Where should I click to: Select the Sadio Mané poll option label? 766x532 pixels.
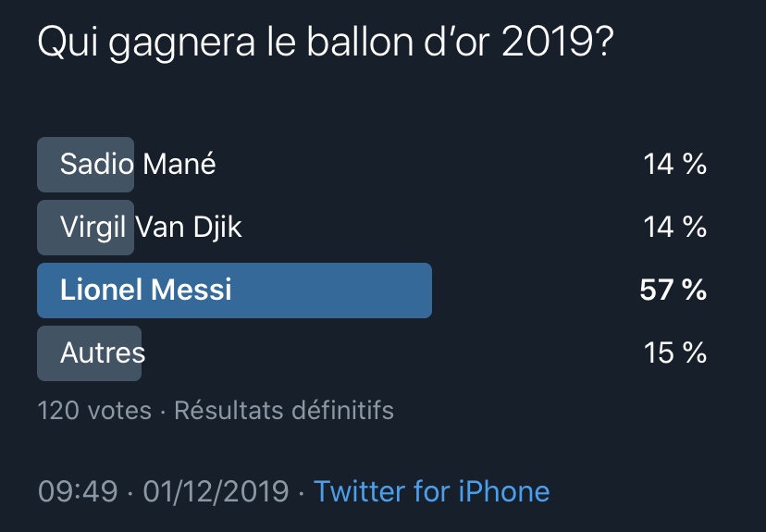coord(138,165)
